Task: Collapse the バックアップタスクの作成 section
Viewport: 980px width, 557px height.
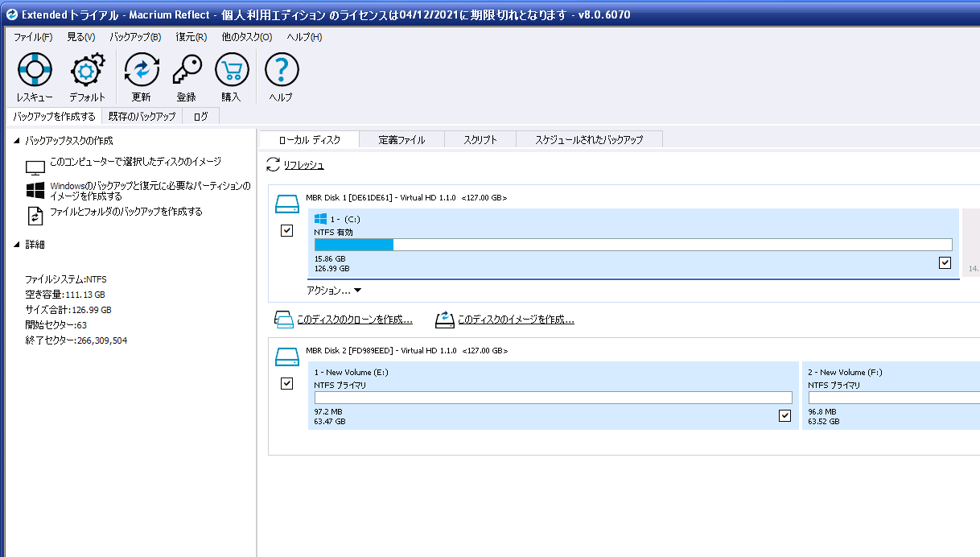Action: point(18,141)
